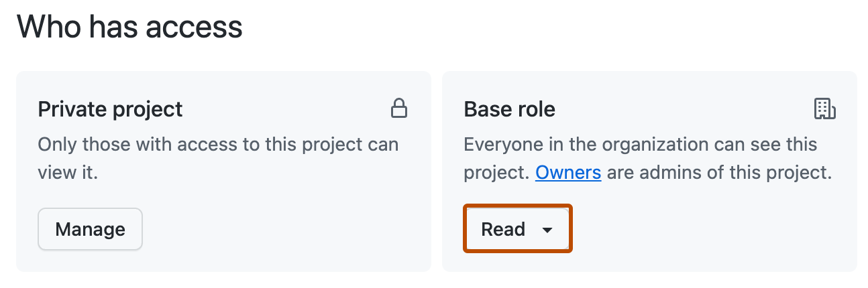Viewport: 868px width, 288px height.
Task: Follow the Owners link
Action: coord(568,173)
